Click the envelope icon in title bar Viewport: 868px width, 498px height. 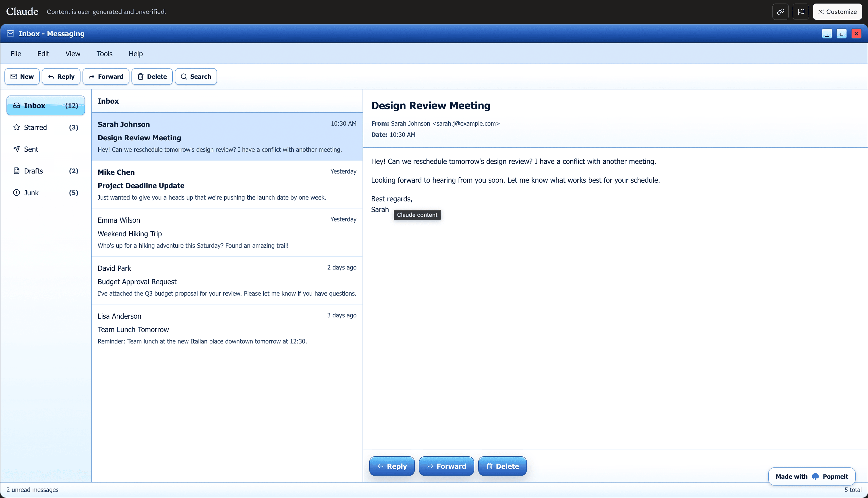[x=11, y=33]
